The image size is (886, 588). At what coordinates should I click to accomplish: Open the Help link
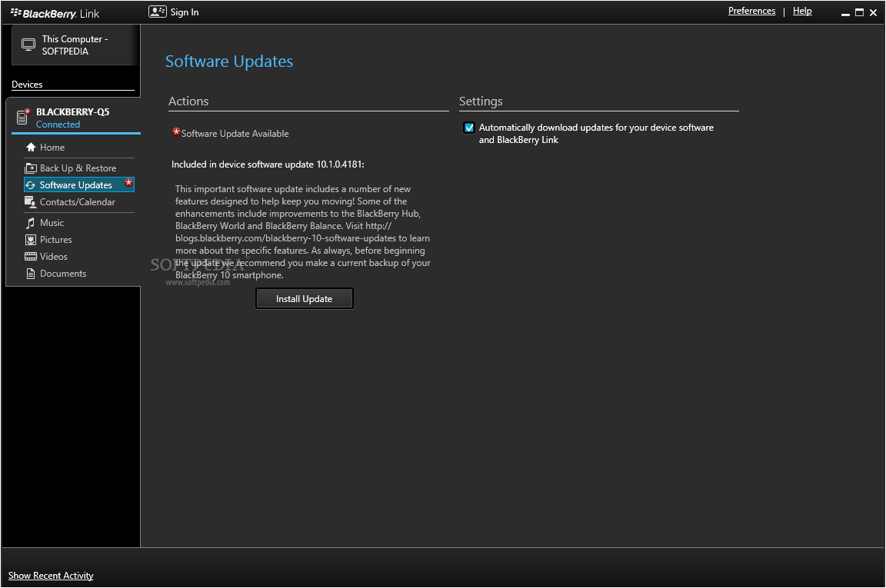802,11
